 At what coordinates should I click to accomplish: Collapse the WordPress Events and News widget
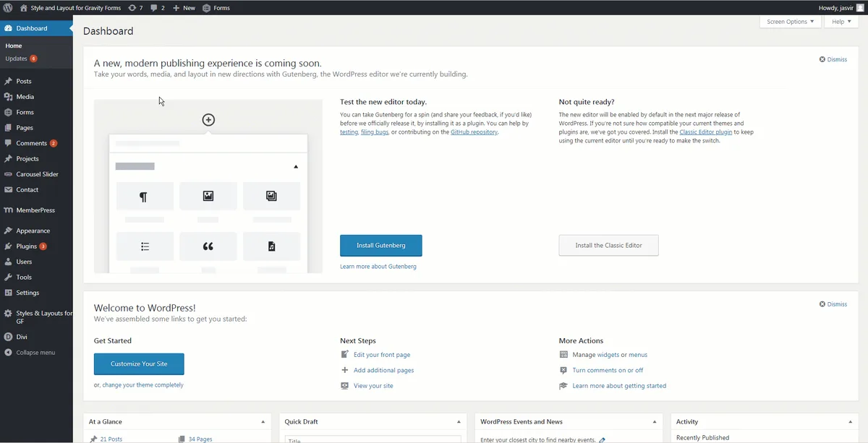click(x=655, y=421)
